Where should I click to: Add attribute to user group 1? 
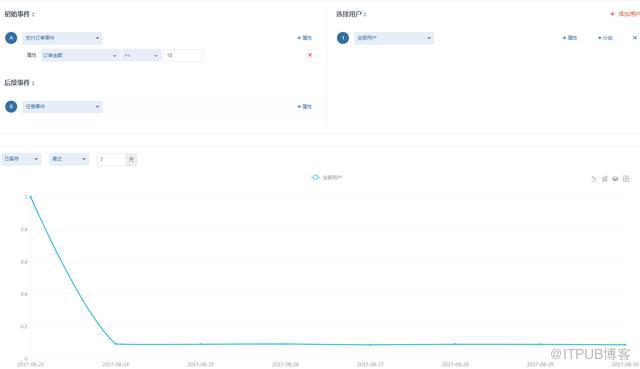570,38
